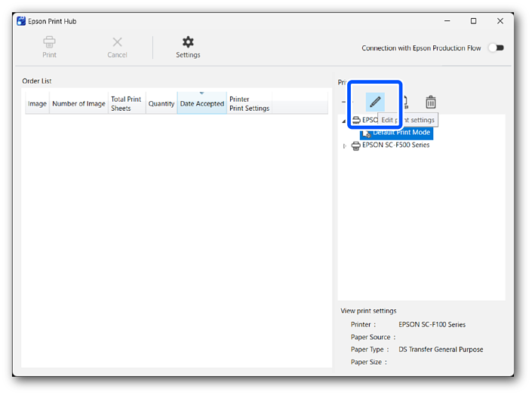Click the Total Print Sheets column header
The height and width of the screenshot is (395, 532).
pyautogui.click(x=126, y=104)
